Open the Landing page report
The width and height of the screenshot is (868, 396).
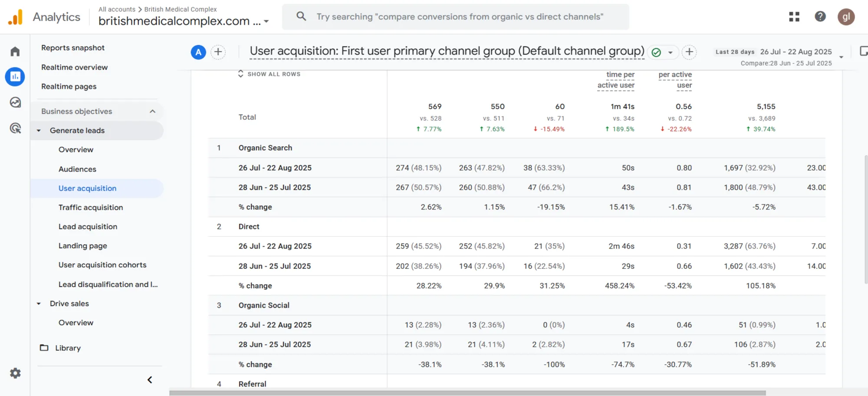[82, 245]
